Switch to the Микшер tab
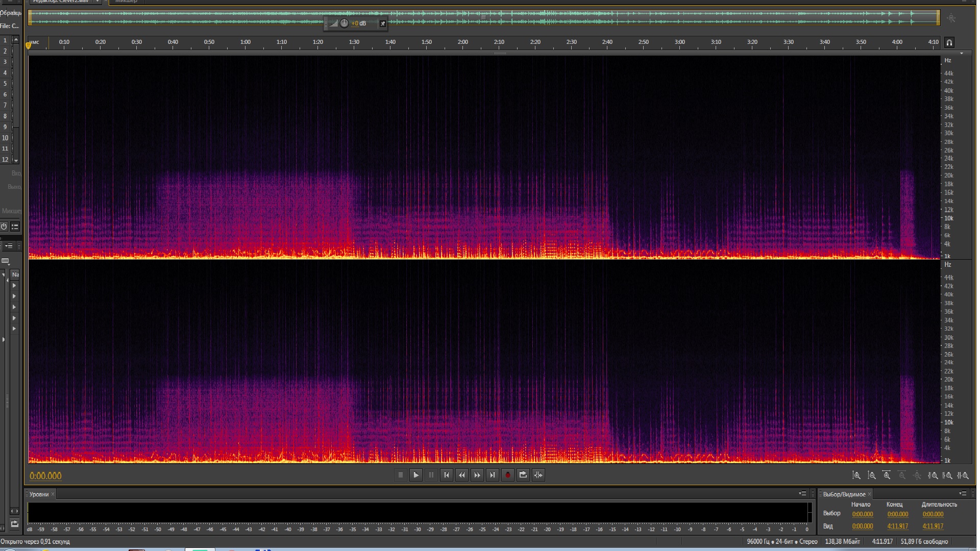Image resolution: width=980 pixels, height=551 pixels. pos(126,2)
